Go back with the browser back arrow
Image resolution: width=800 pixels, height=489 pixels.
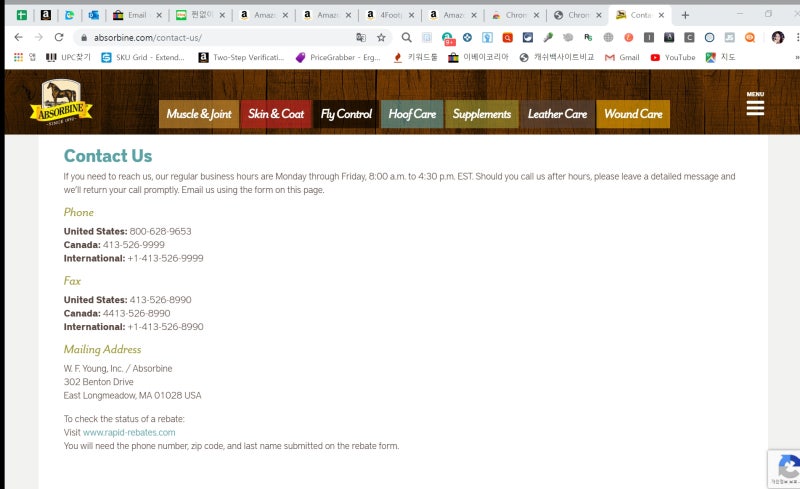[x=18, y=37]
